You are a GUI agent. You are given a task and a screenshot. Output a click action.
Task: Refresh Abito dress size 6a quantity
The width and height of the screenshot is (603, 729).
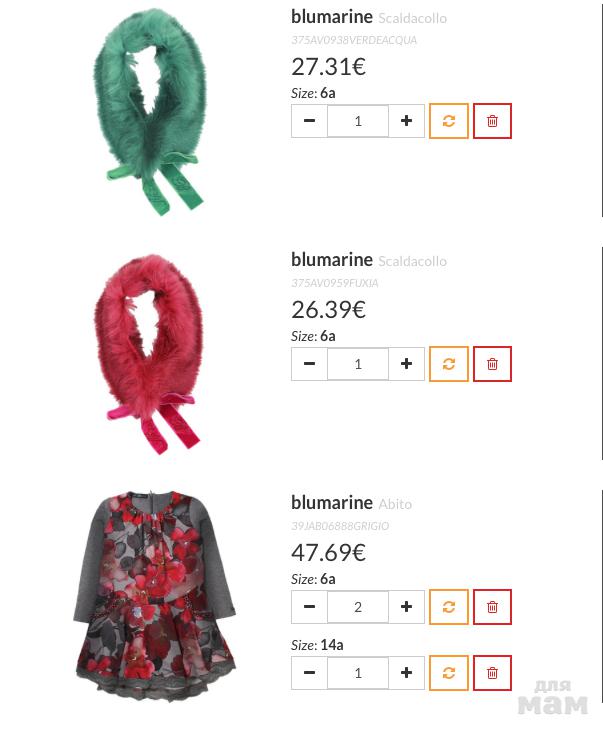tap(449, 607)
